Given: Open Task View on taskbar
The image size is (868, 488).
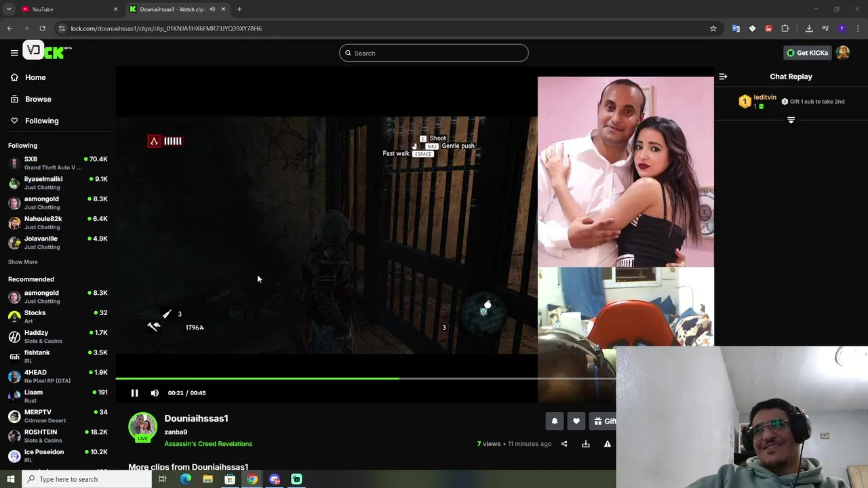Looking at the screenshot, I should pyautogui.click(x=163, y=479).
